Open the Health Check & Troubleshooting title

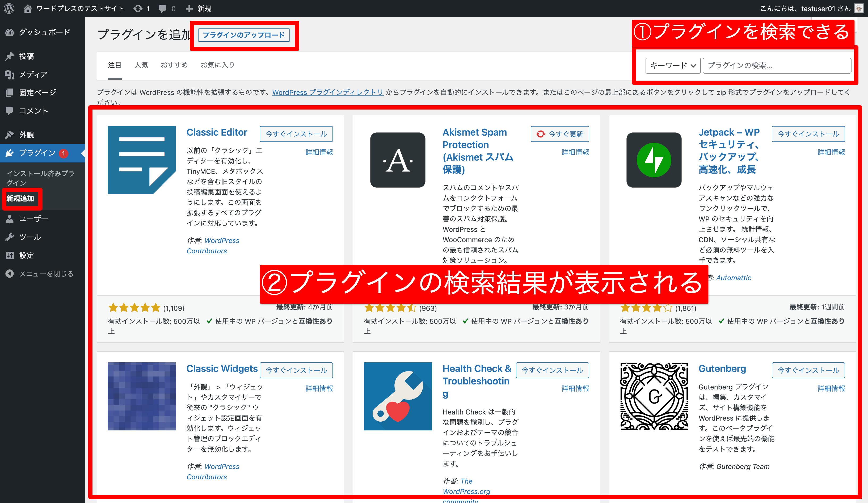coord(477,381)
